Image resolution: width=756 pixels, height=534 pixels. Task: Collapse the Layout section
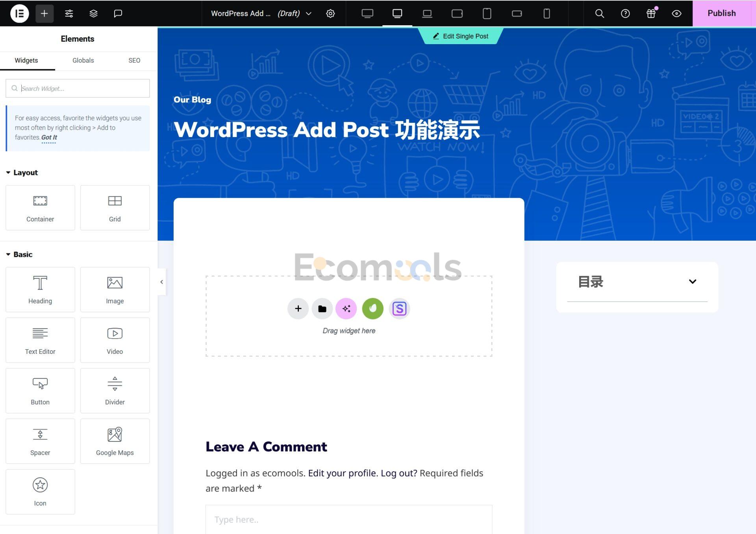pyautogui.click(x=22, y=173)
